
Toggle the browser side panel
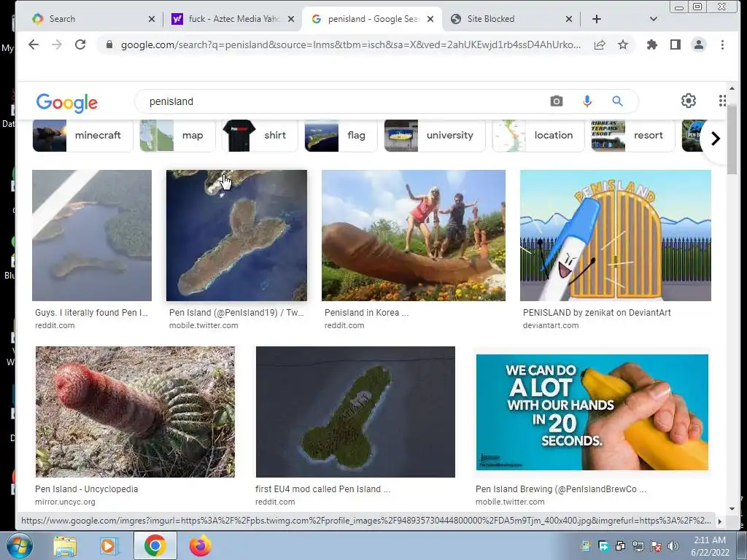point(675,44)
